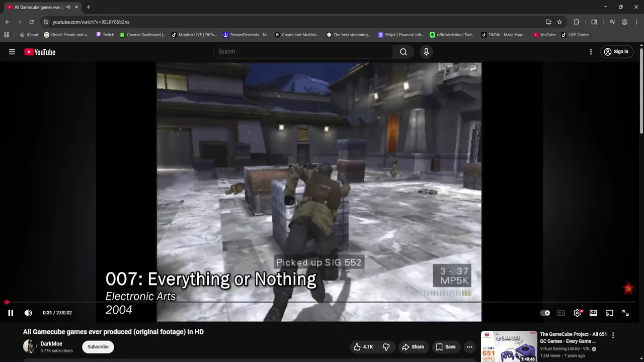Open the YouTube bookmark
644x362 pixels.
pyautogui.click(x=544, y=35)
